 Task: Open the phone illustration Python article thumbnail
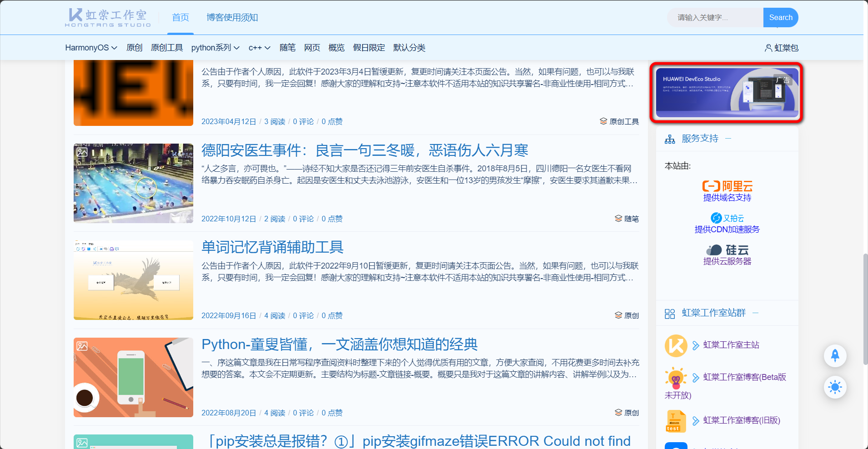(133, 377)
